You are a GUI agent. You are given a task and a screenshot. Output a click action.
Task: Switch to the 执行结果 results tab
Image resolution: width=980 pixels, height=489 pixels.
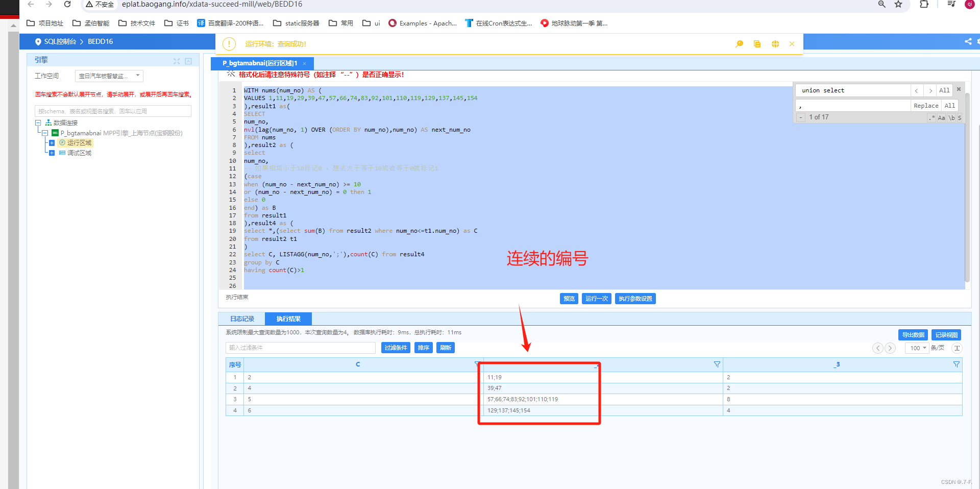(288, 319)
